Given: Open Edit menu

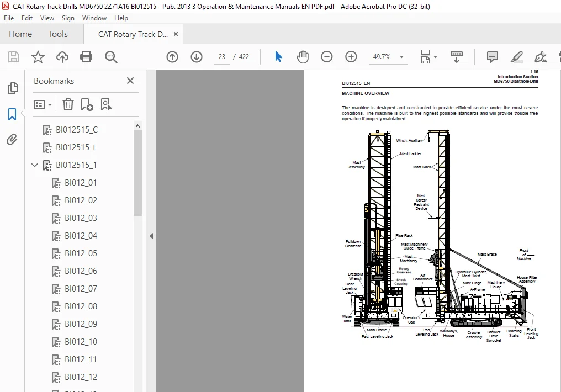Looking at the screenshot, I should (27, 18).
